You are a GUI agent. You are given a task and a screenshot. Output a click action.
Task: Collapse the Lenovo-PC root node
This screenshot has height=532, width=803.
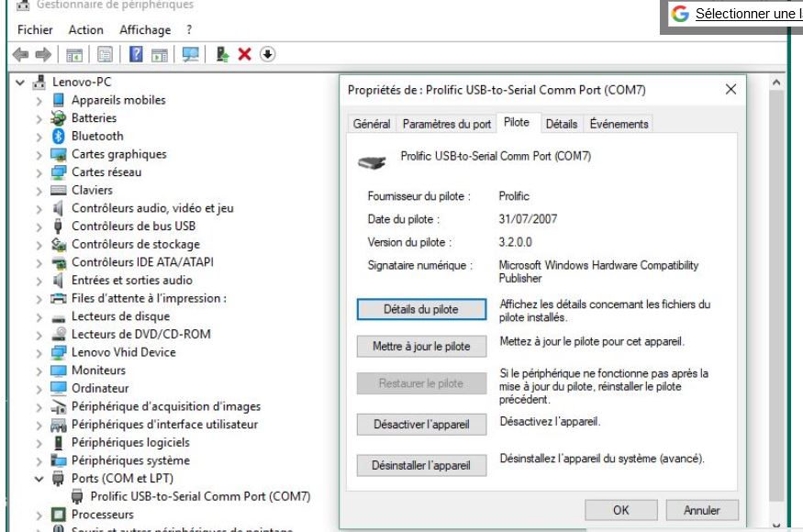[x=20, y=82]
